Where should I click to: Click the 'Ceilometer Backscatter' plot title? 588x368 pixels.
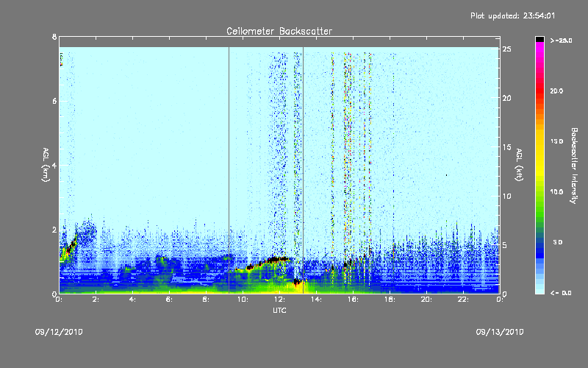[279, 31]
